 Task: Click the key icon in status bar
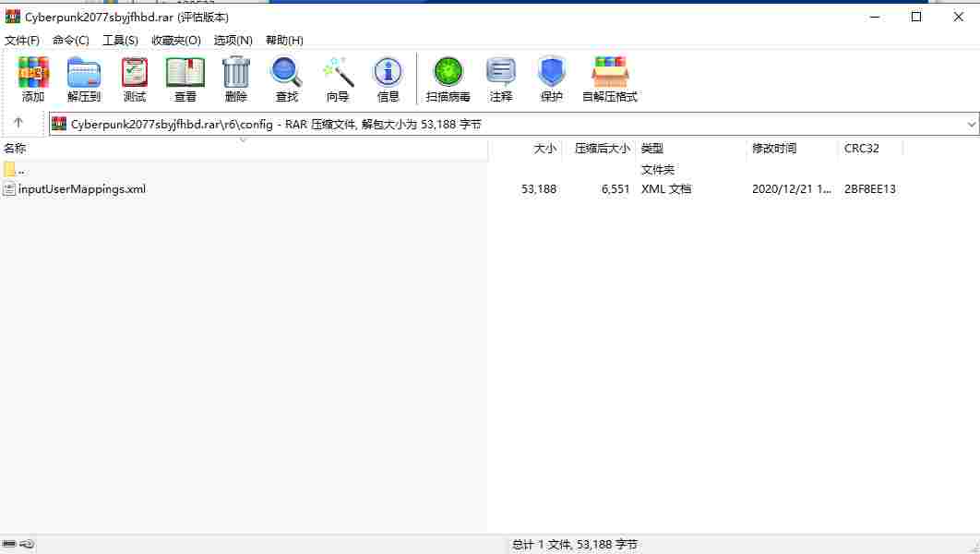27,544
